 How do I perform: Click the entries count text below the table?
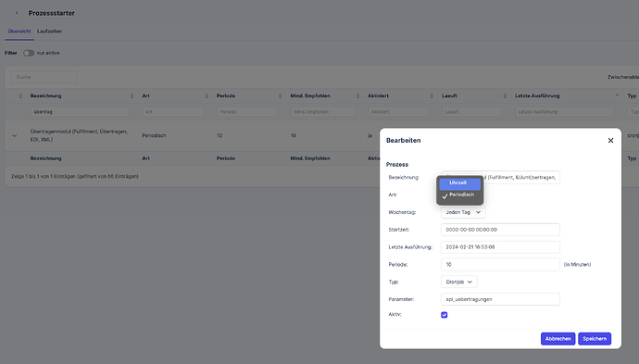pos(75,177)
